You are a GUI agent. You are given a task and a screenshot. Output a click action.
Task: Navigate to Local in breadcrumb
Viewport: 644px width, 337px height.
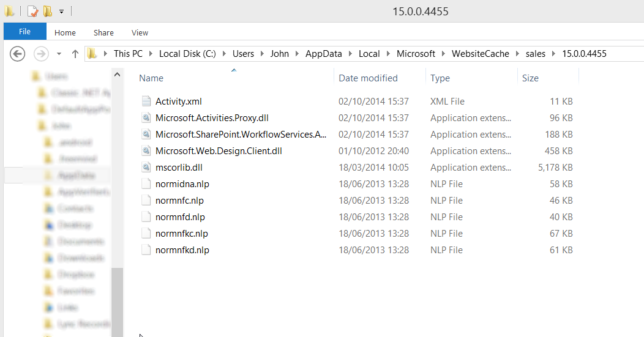point(369,54)
